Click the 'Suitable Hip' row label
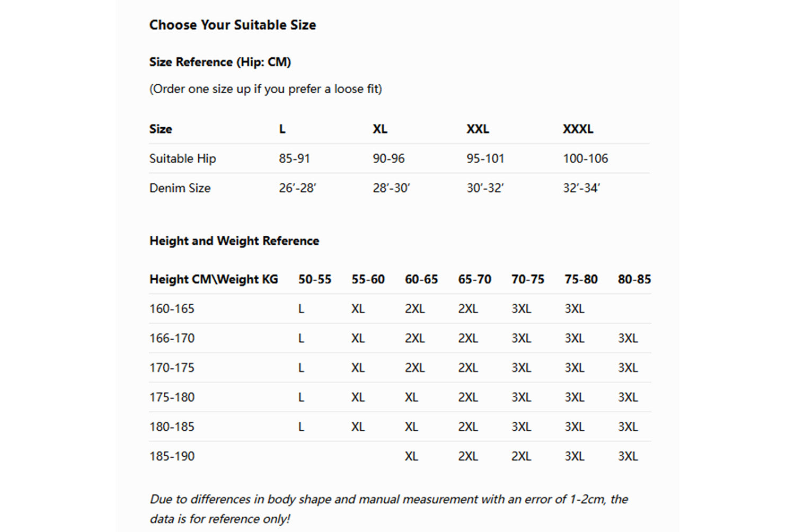Screen dimensions: 795x532 click(x=182, y=158)
